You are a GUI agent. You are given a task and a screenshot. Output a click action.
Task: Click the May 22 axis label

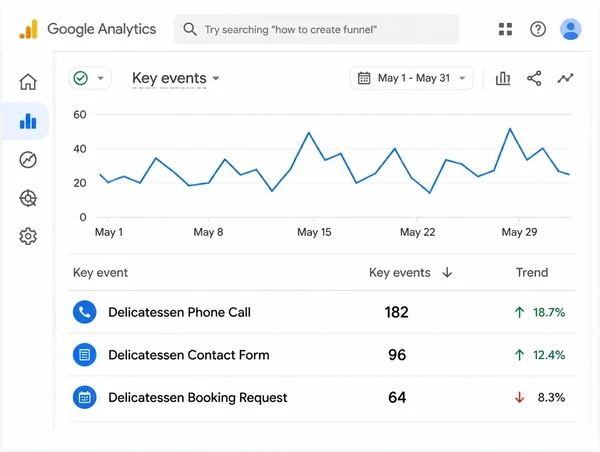[x=417, y=232]
